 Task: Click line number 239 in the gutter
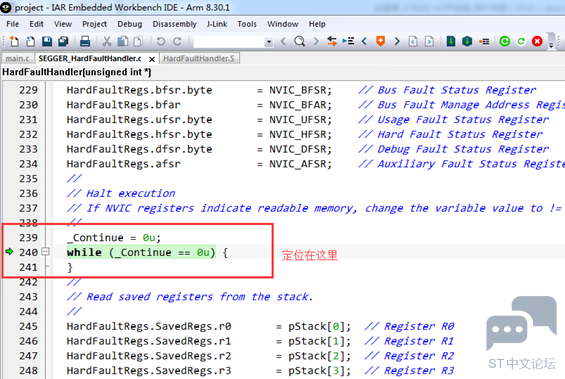(28, 238)
